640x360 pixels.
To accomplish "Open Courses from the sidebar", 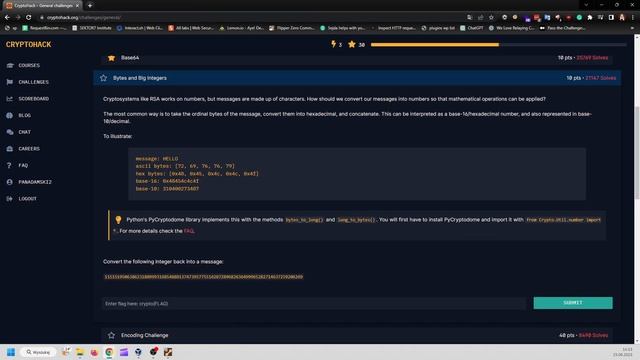I will pyautogui.click(x=29, y=65).
